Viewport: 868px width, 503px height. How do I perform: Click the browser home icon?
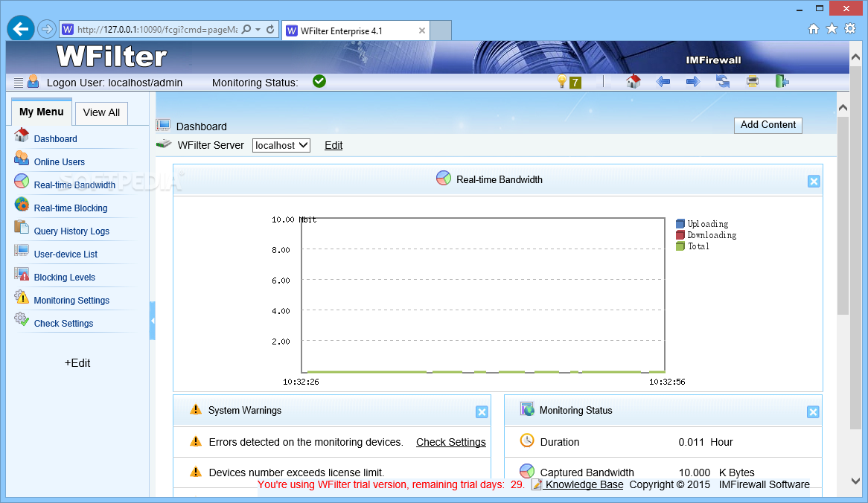(x=813, y=29)
